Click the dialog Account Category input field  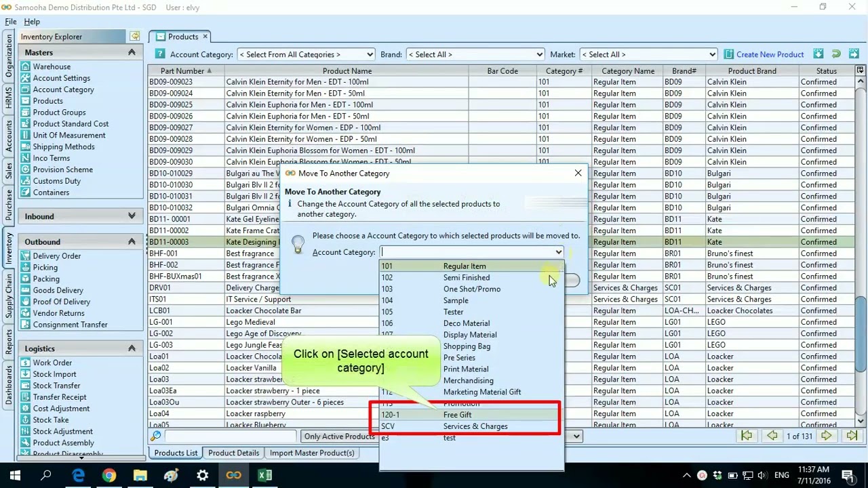(467, 252)
